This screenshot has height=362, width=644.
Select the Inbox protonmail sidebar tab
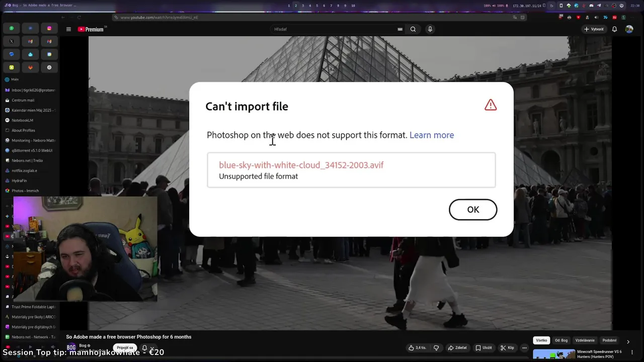coord(30,90)
